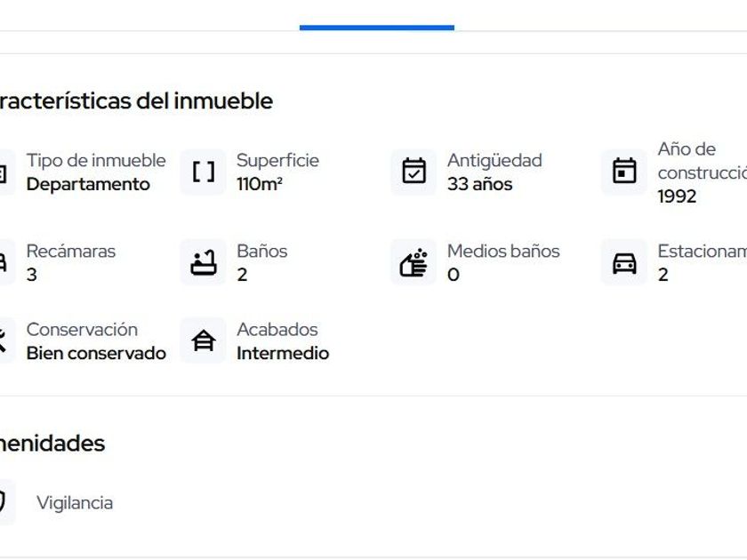The height and width of the screenshot is (560, 747).
Task: Click the Antigüedad calendar check icon
Action: (x=414, y=172)
